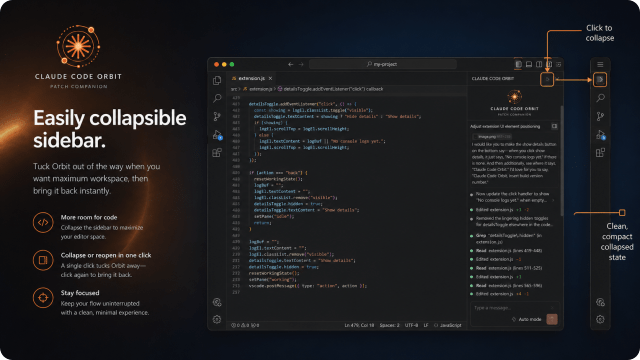
Task: Click Ln 479, Col 18 in status bar
Action: (359, 325)
